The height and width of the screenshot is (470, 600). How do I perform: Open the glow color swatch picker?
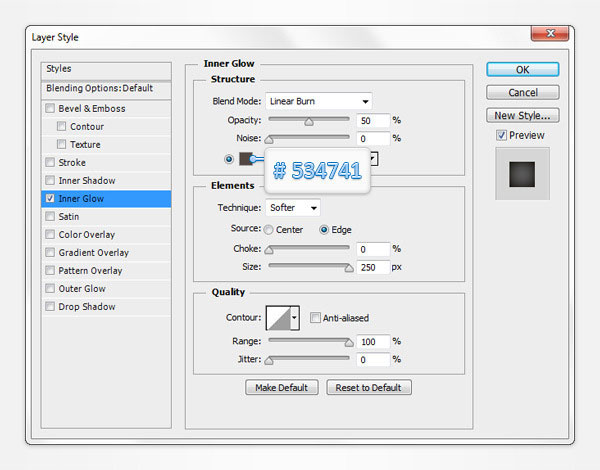[x=245, y=159]
